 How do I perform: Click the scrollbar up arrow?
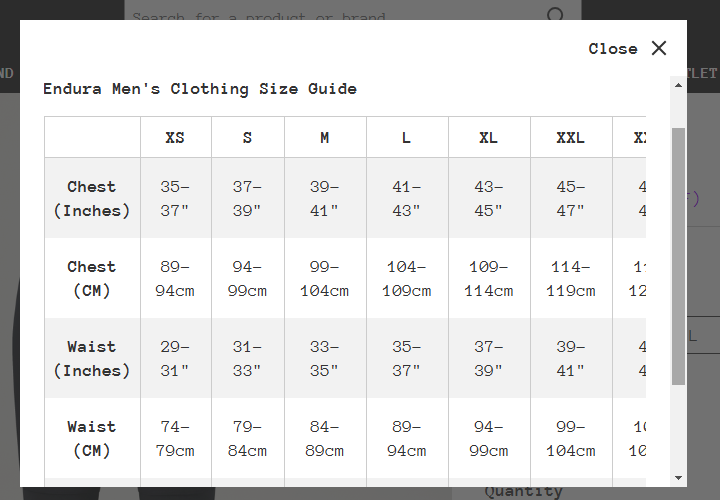click(x=678, y=85)
